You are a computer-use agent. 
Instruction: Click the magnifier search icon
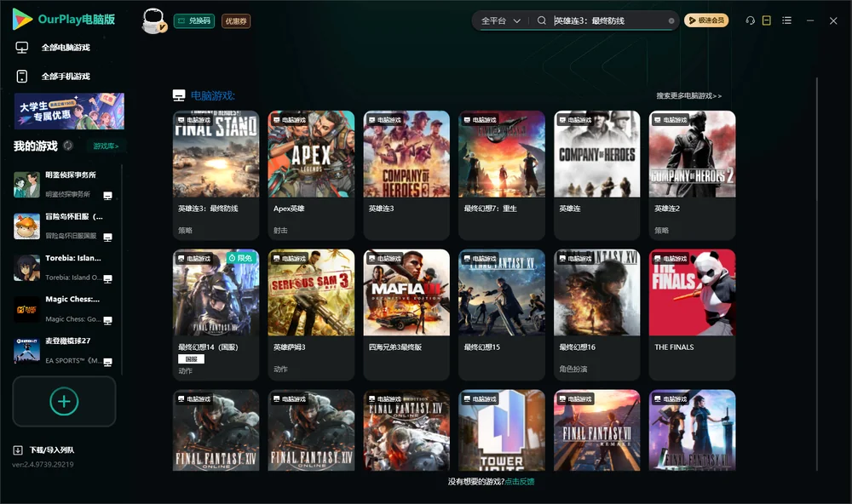(542, 20)
